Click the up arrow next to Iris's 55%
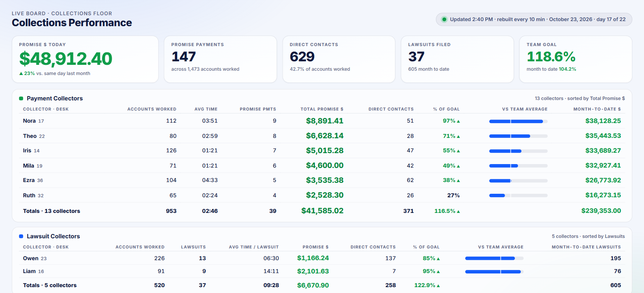Viewport: 644px width, 293px height. (x=458, y=151)
